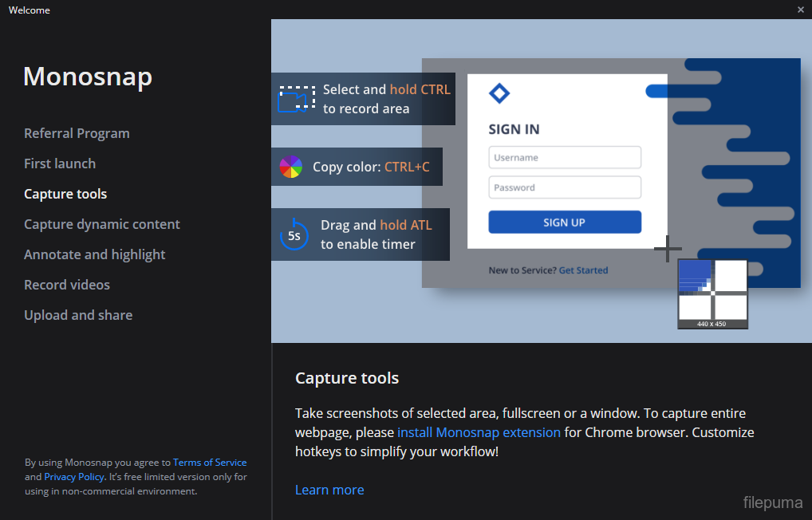Open Upload and share section
The width and height of the screenshot is (812, 520).
tap(78, 315)
